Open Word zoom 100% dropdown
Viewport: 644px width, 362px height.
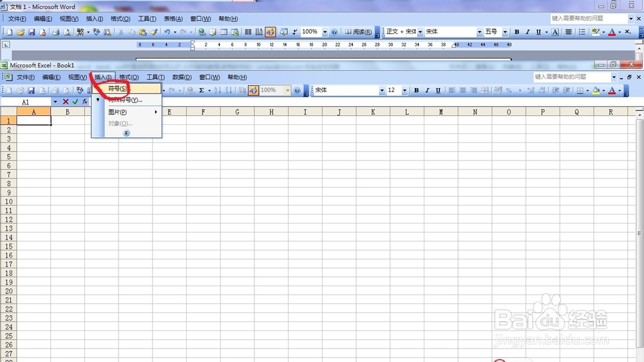[325, 32]
